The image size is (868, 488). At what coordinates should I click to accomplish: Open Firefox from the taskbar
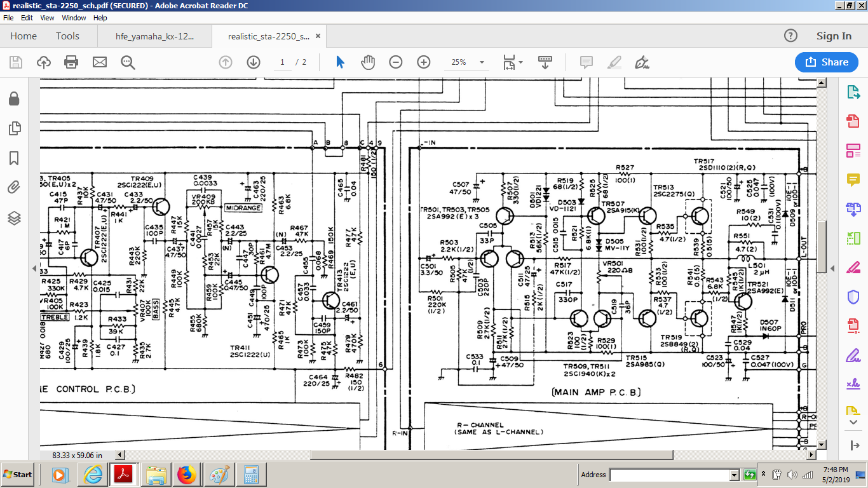(x=187, y=475)
